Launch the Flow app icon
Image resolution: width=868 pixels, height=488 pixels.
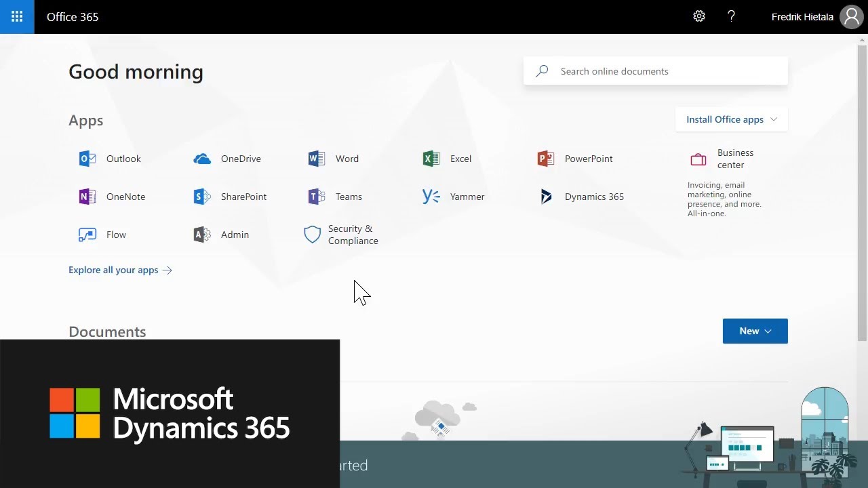(87, 235)
